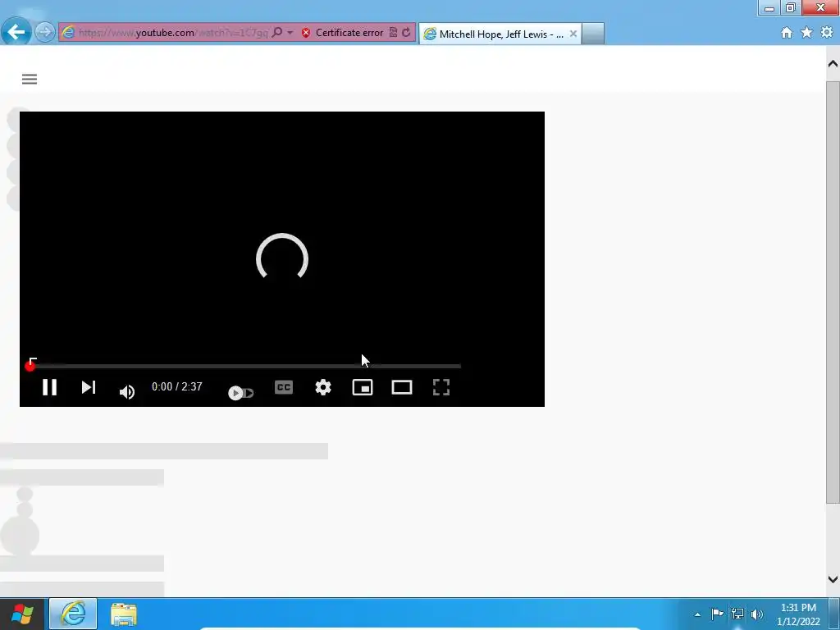
Task: Open the video player settings gear
Action: pyautogui.click(x=323, y=387)
